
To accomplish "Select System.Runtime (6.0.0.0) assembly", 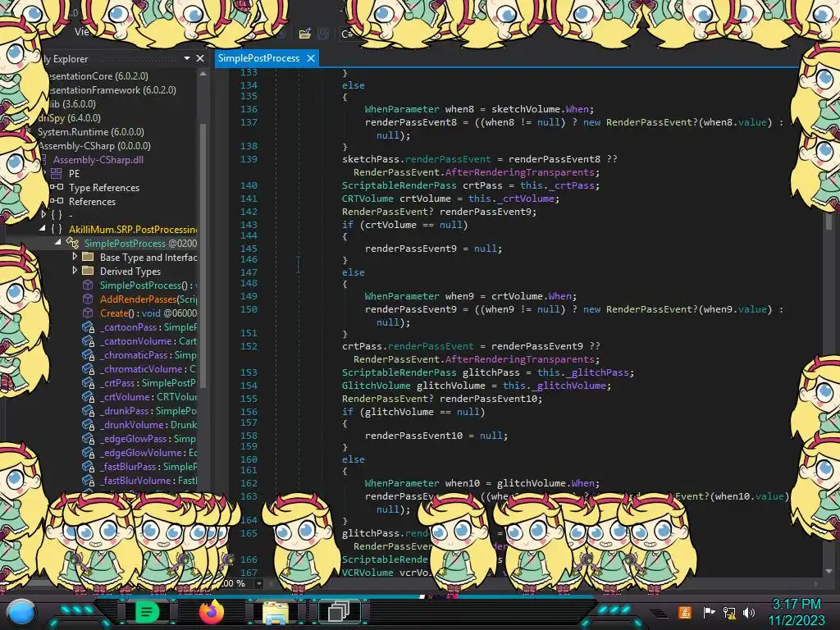I will (x=90, y=132).
